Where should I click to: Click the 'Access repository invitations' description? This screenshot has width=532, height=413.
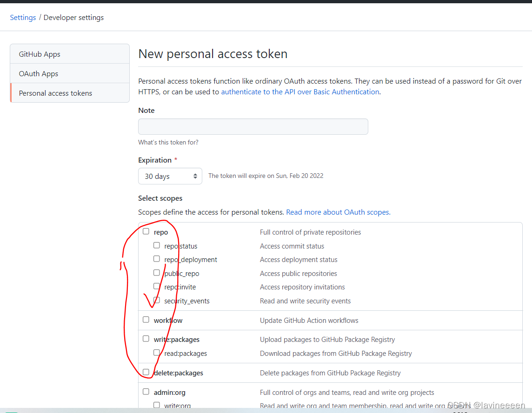pos(302,287)
